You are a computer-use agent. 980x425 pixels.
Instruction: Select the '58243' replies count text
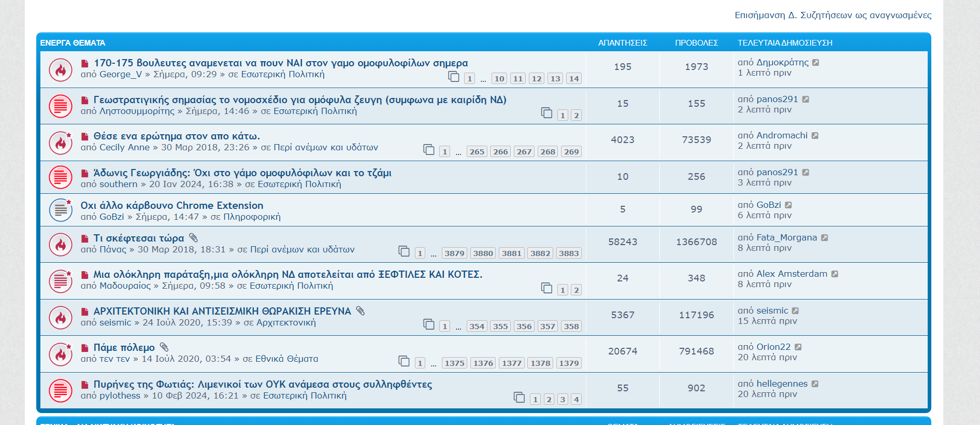(623, 242)
